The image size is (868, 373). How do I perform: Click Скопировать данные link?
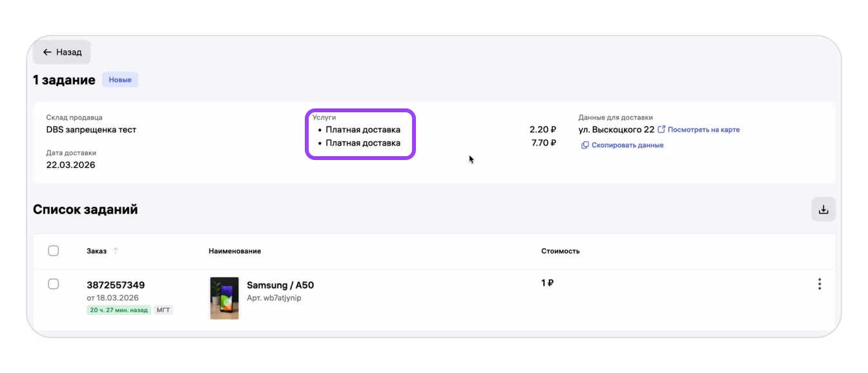click(627, 145)
